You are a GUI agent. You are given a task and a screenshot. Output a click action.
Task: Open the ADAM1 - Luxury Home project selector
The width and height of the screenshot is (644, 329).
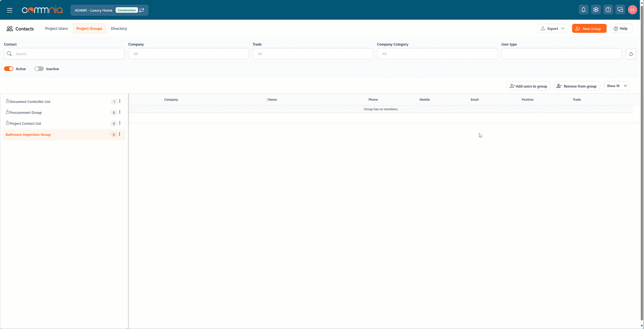click(109, 10)
